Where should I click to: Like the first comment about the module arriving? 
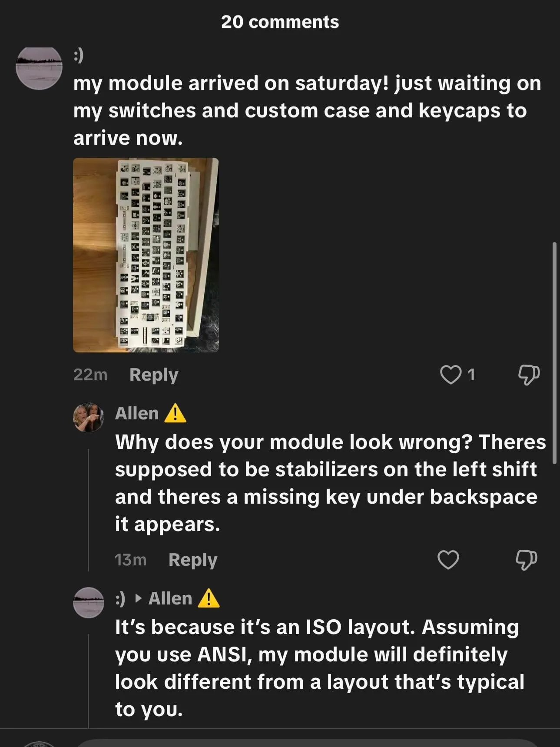(451, 375)
